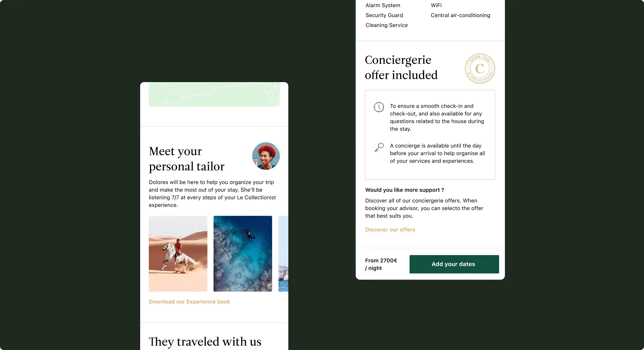Screen dimensions: 644x350
Task: Click the key concierge icon
Action: (379, 147)
